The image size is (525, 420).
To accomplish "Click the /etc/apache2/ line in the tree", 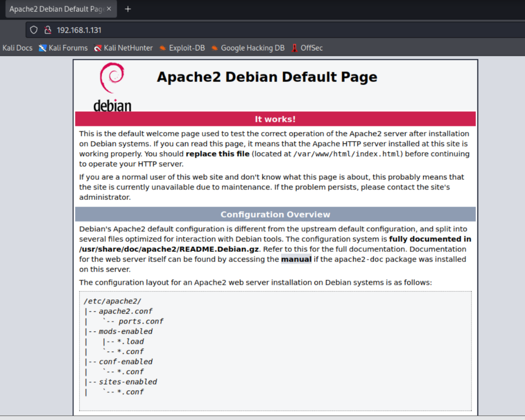I will 112,301.
